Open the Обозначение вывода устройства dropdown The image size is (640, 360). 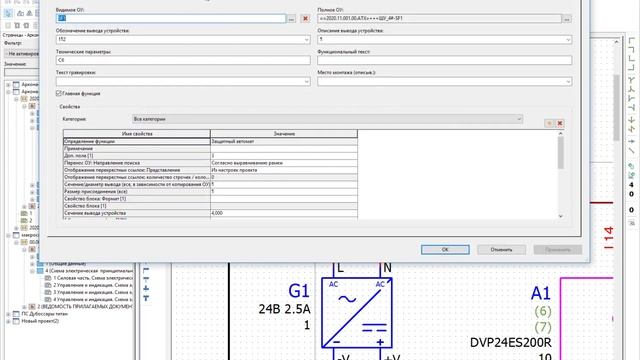tap(307, 40)
